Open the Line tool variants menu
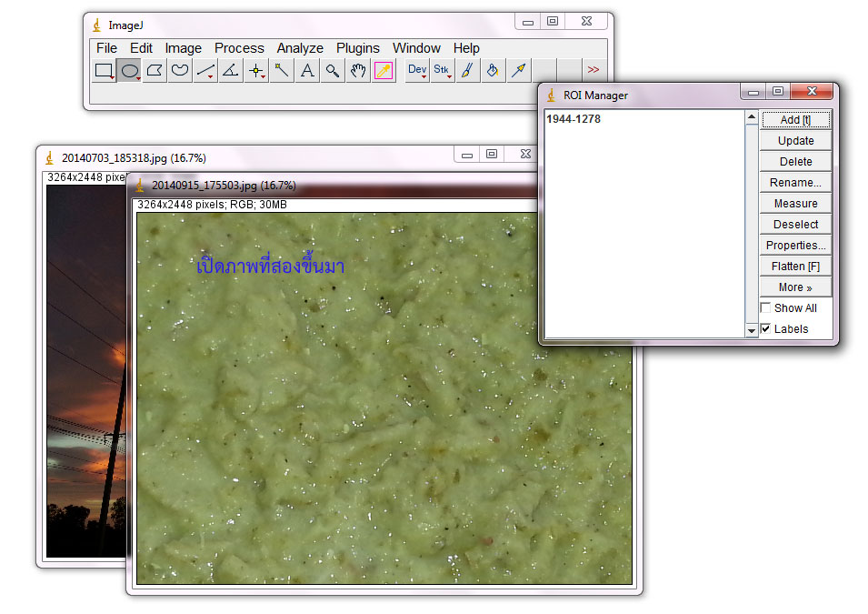868x614 pixels. pos(209,76)
